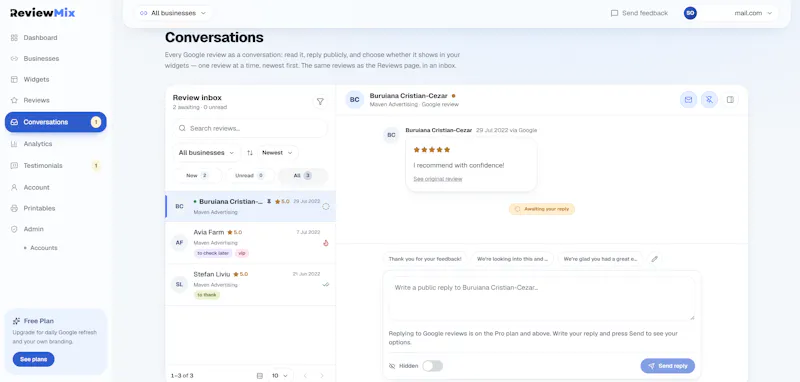Image resolution: width=800 pixels, height=382 pixels.
Task: Click the page size list icon in footer
Action: [x=260, y=376]
